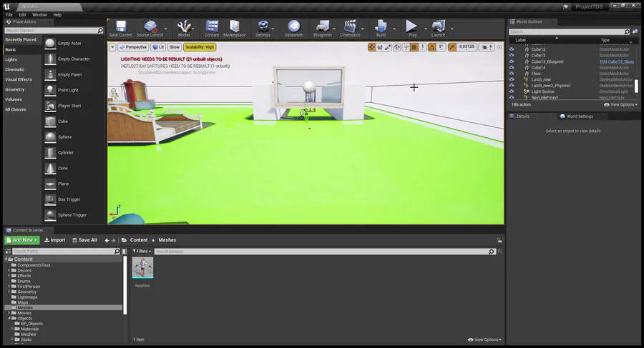Open the camera speed 4 dropdown
This screenshot has height=348, width=644.
pyautogui.click(x=487, y=47)
